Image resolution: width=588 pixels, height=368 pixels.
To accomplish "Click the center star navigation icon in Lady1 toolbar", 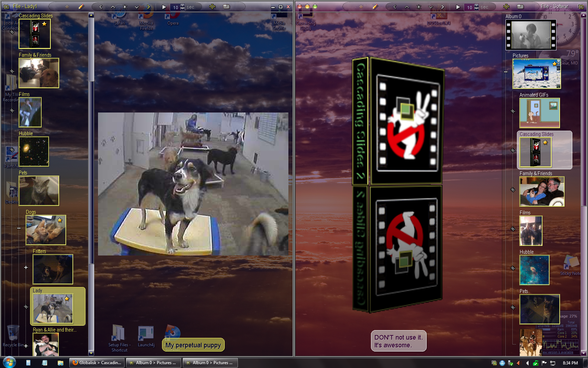I will [x=125, y=7].
